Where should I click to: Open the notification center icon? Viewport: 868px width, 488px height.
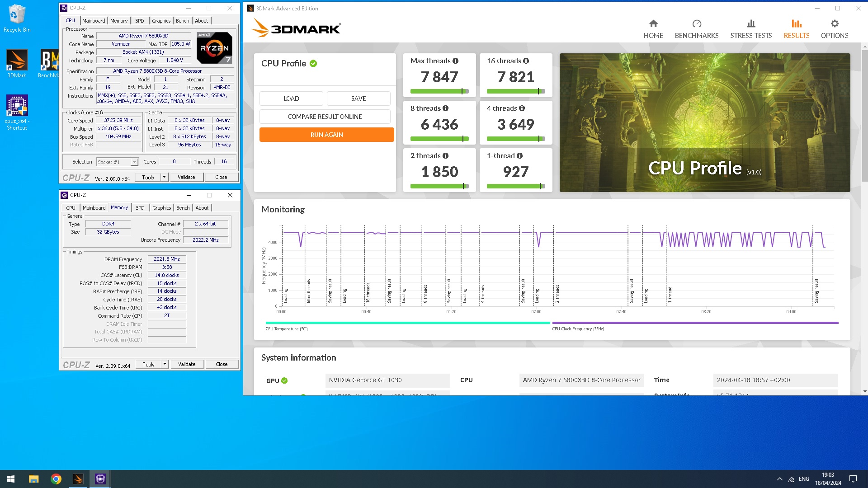(x=853, y=479)
